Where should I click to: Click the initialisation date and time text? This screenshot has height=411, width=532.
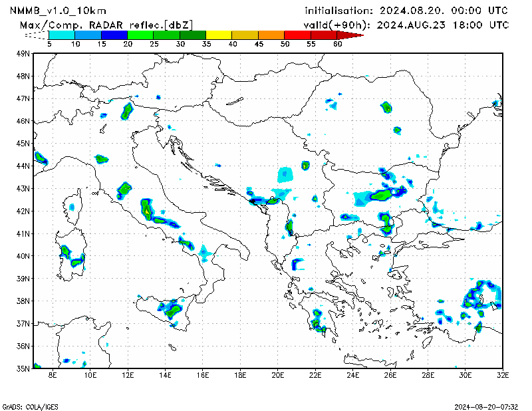point(406,11)
